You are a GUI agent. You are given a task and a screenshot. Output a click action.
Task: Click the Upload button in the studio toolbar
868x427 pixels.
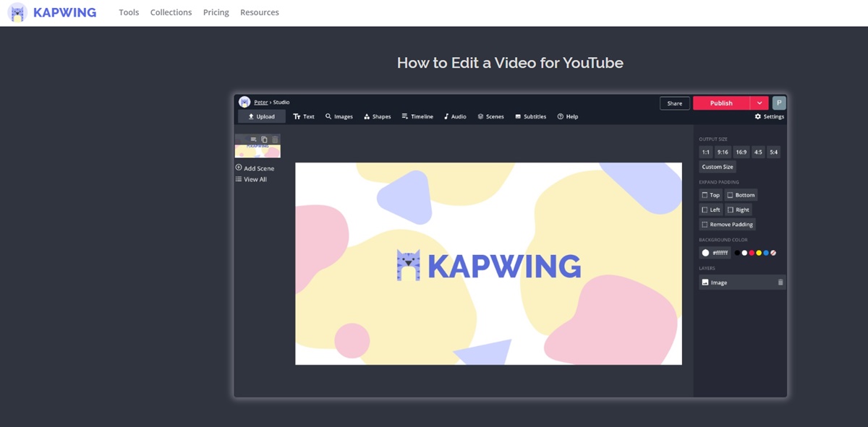point(261,116)
